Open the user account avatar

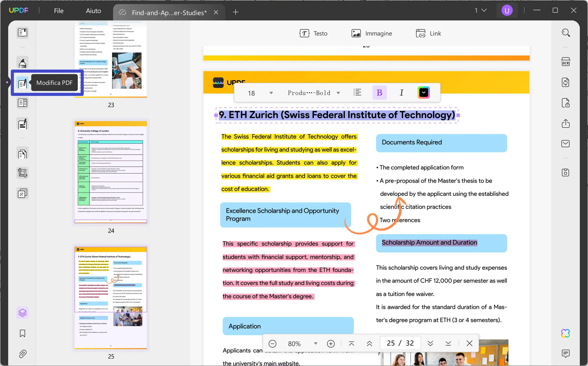point(507,10)
